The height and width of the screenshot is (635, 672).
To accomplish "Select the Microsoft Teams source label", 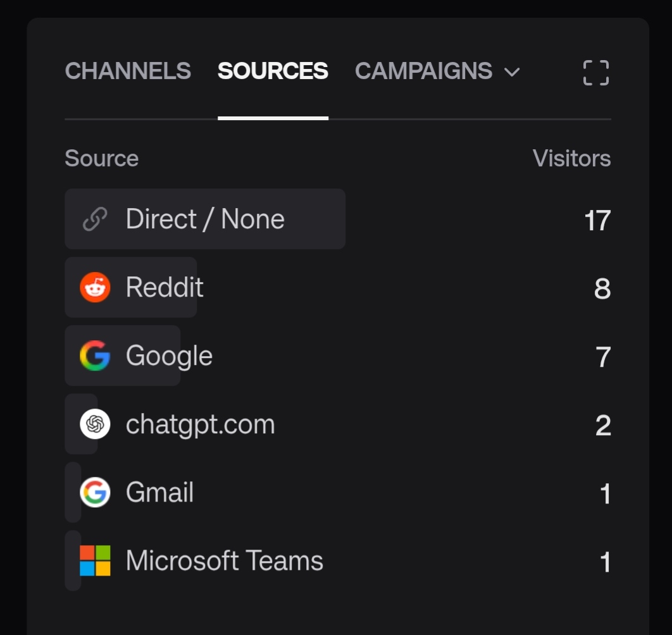I will click(224, 561).
